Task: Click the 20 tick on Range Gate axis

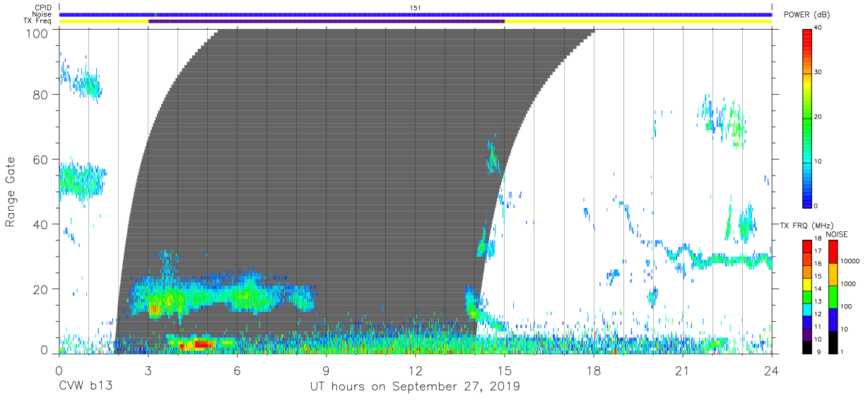Action: [41, 289]
